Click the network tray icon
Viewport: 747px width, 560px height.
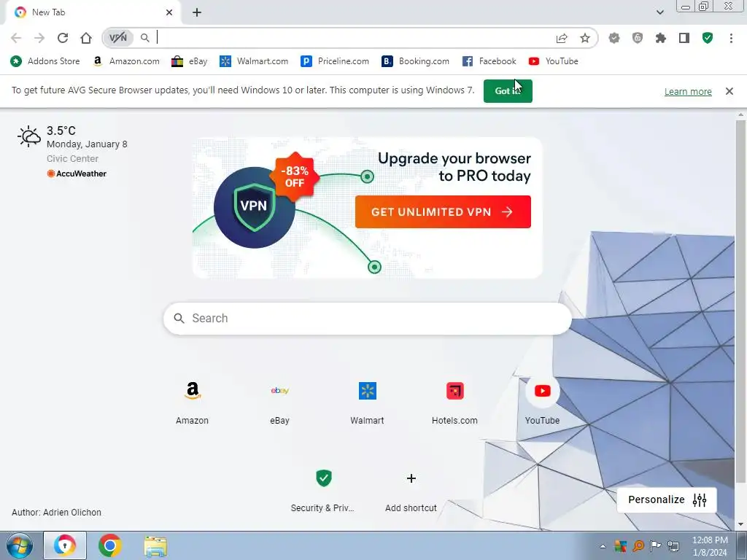click(x=673, y=546)
